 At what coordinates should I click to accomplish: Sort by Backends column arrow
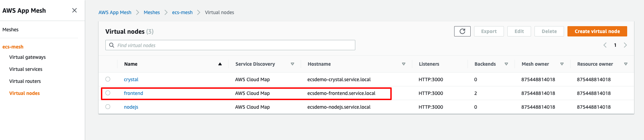coord(506,64)
